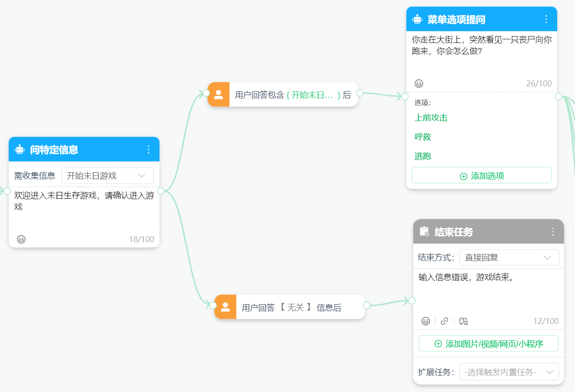The image size is (575, 392).
Task: Open the 问特定信息 node three-dot menu
Action: click(148, 149)
